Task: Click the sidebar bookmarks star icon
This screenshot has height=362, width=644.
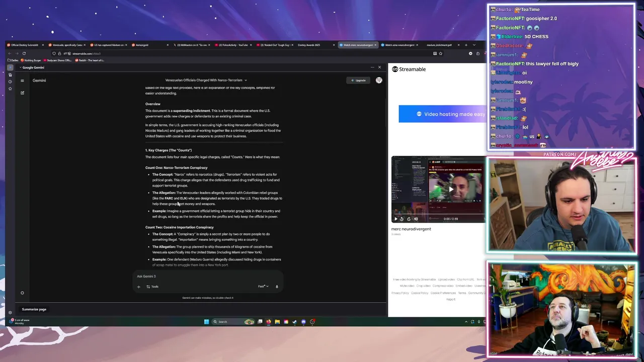Action: [x=10, y=88]
